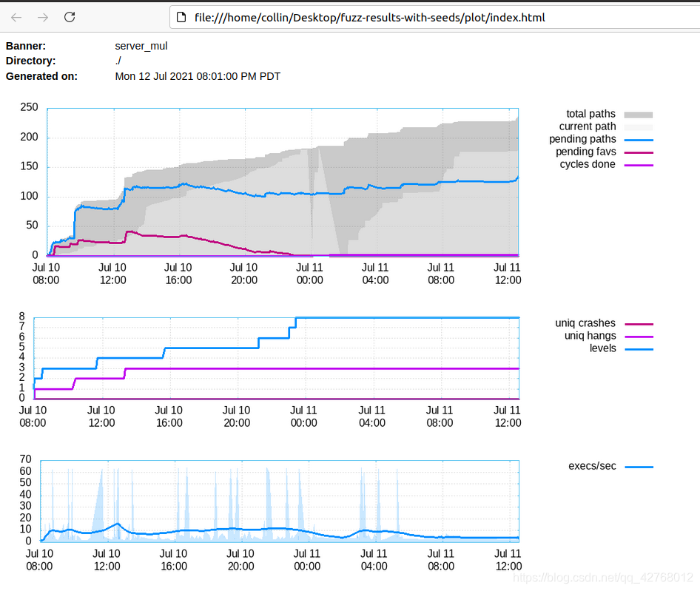Reload the page with the refresh icon
Image resolution: width=700 pixels, height=591 pixels.
pyautogui.click(x=70, y=17)
